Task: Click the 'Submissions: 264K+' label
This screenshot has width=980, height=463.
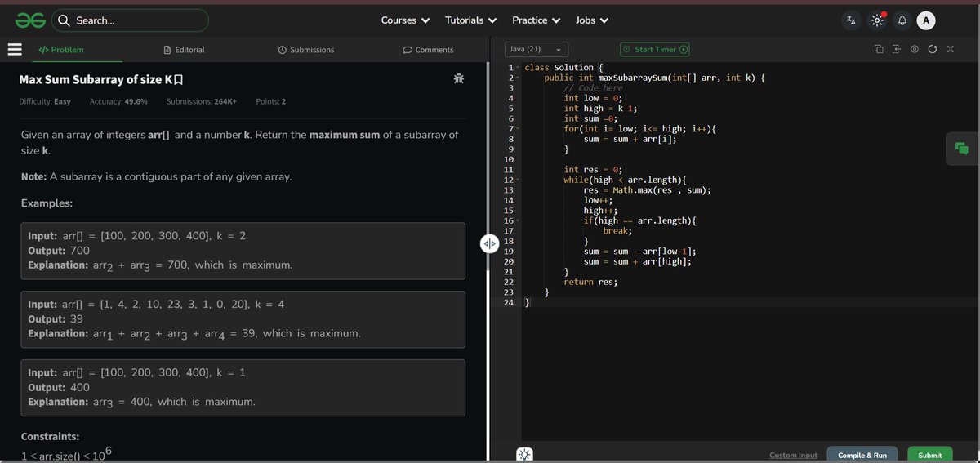Action: click(202, 101)
